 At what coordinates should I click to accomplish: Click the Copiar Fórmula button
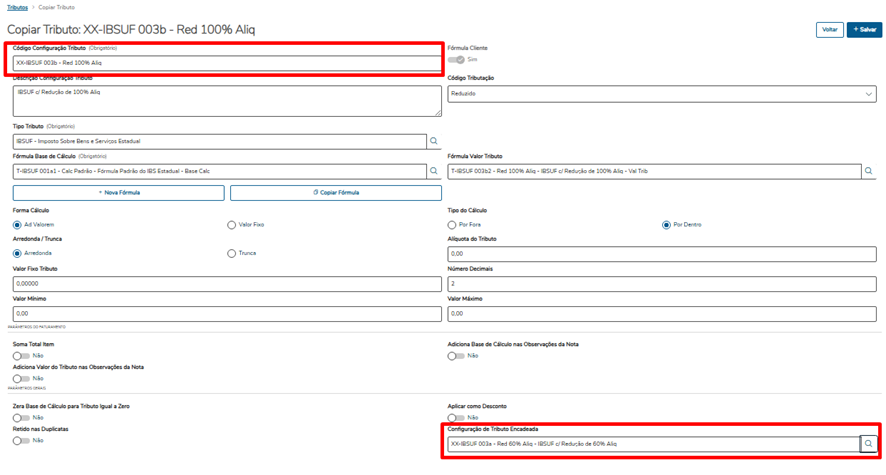coord(336,193)
